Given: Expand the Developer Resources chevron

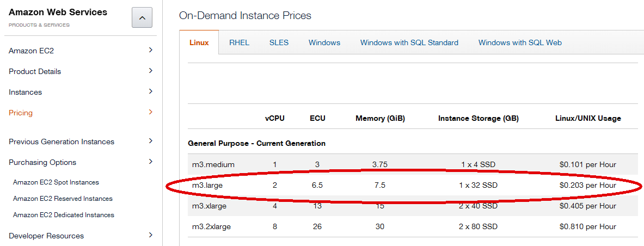Looking at the screenshot, I should point(150,235).
